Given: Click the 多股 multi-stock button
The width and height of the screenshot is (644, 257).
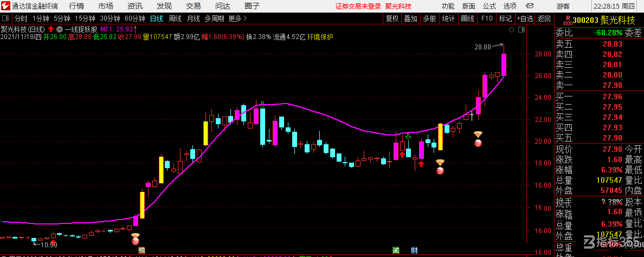Looking at the screenshot, I should pos(429,18).
